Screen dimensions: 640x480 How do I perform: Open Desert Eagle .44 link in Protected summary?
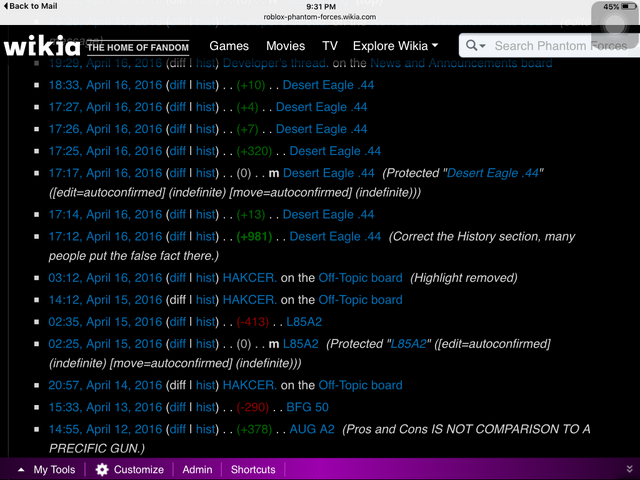tap(493, 173)
